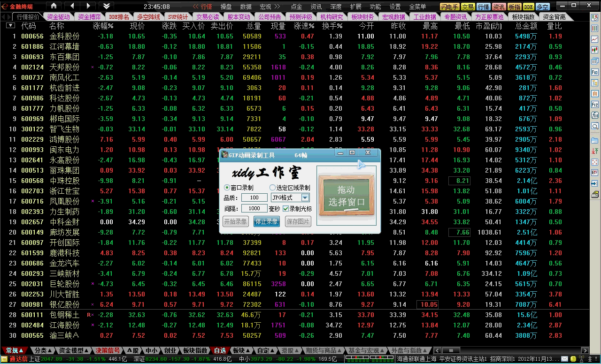
Task: Click the magnifier search icon in right sidebar
Action: click(595, 126)
